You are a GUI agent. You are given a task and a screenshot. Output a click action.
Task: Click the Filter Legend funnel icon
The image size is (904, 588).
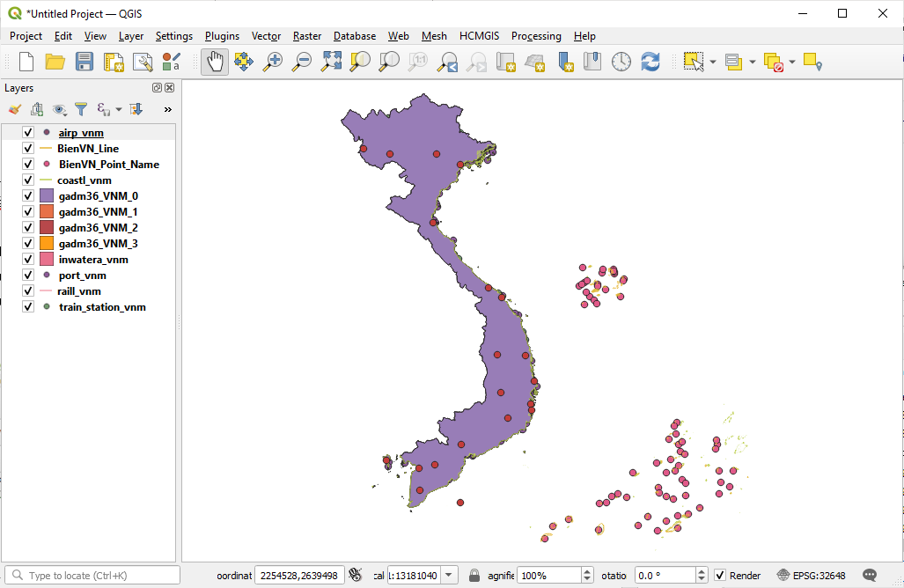81,109
